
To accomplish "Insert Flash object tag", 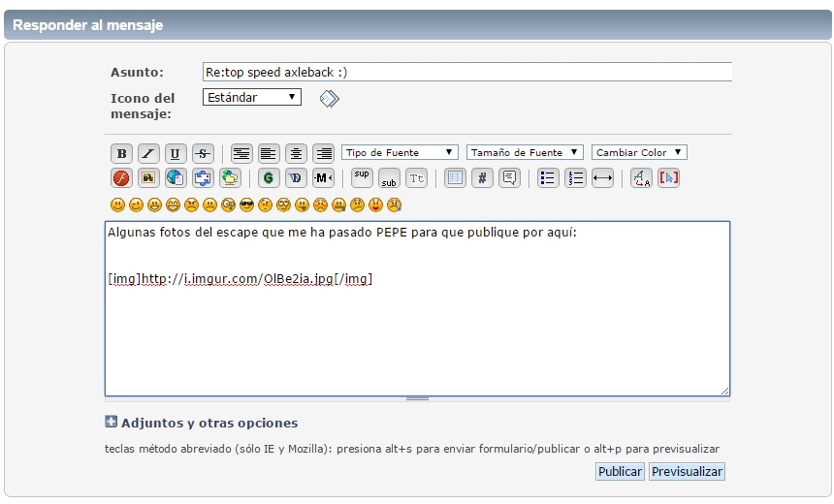I will pos(121,178).
